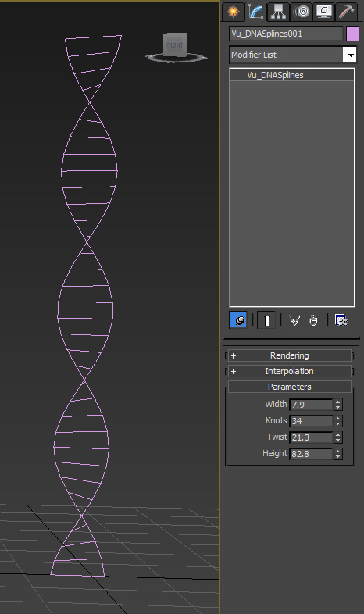
Task: Click Make Unique icon
Action: pos(294,320)
